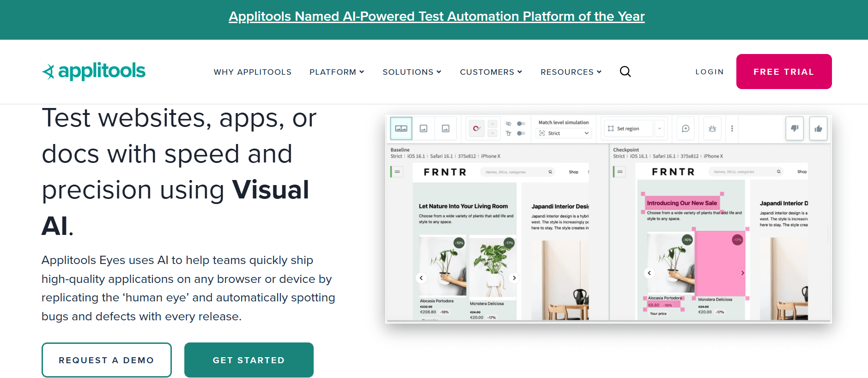Screen dimensions: 868x378
Task: Click Baseline carousel left arrow
Action: [x=421, y=278]
